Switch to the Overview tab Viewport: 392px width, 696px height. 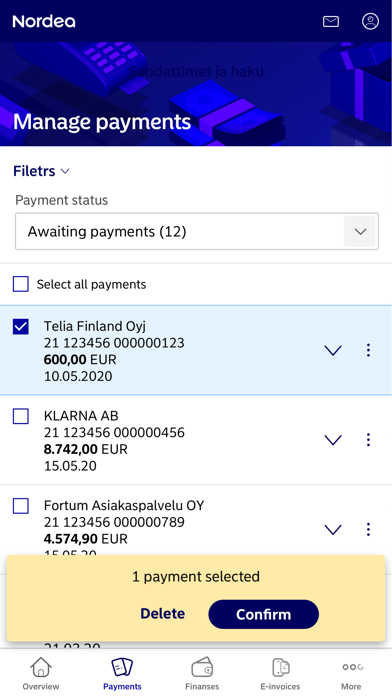[41, 686]
